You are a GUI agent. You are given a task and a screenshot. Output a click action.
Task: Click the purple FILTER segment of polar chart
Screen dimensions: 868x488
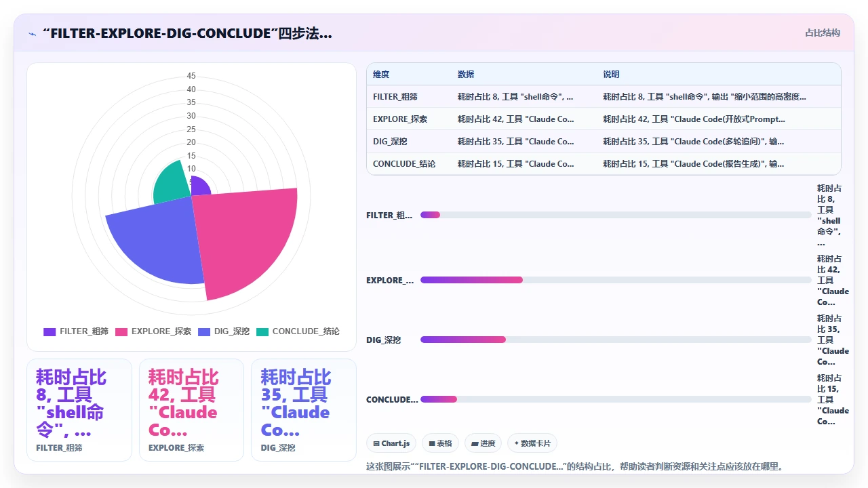click(x=200, y=187)
